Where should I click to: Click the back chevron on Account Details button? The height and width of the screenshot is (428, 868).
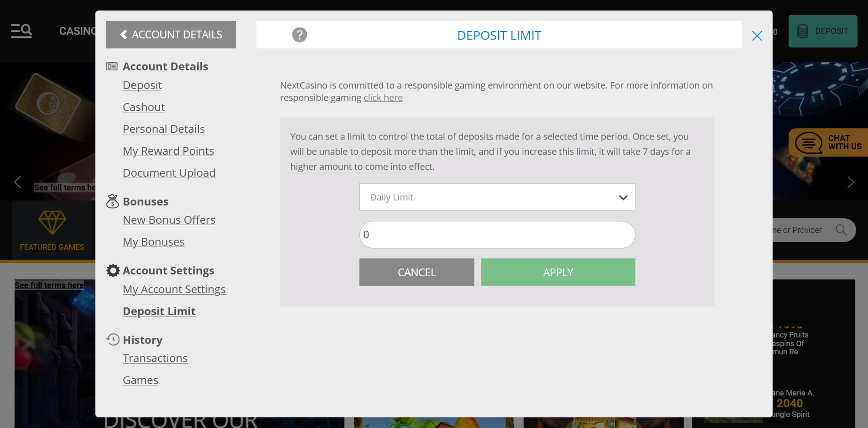(x=123, y=35)
